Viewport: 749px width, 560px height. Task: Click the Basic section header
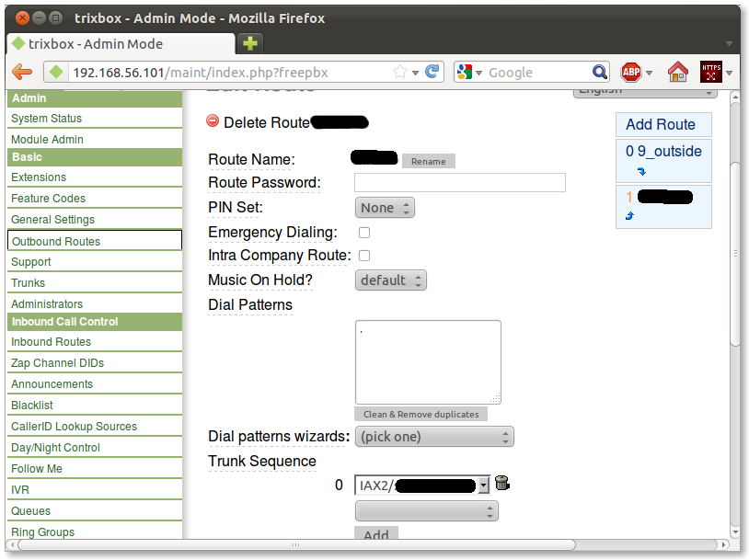click(95, 157)
